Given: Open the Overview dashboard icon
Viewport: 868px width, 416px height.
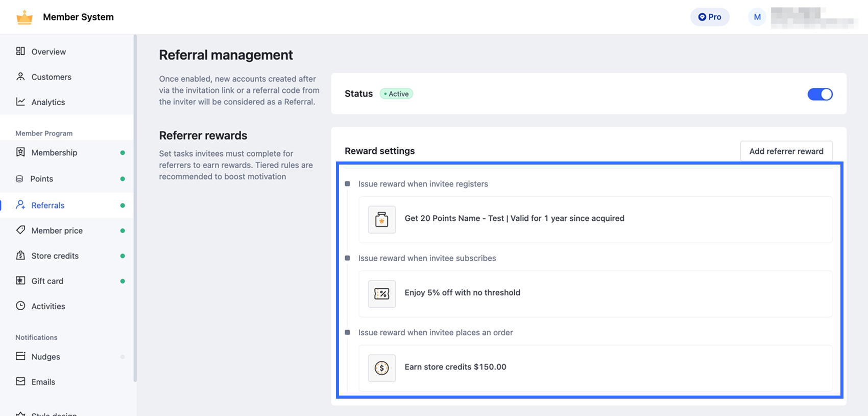Looking at the screenshot, I should click(x=20, y=51).
